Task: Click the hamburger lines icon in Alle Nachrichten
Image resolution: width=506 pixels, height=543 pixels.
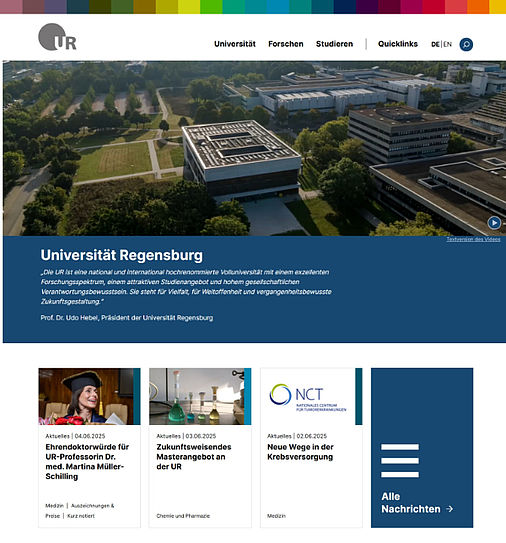Action: [x=400, y=461]
